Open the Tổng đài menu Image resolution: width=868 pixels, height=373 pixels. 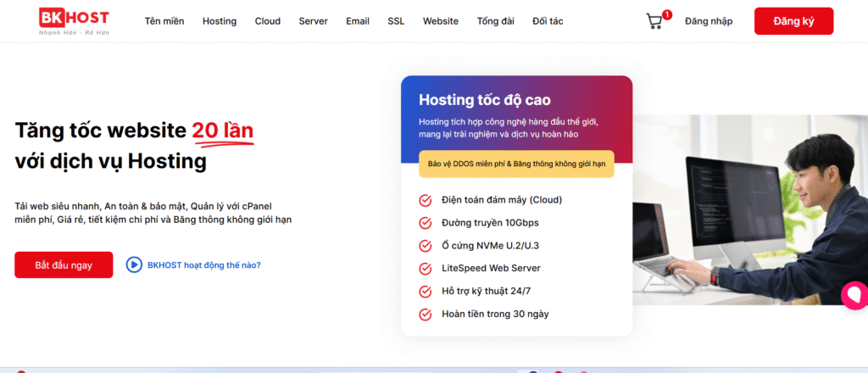[495, 21]
